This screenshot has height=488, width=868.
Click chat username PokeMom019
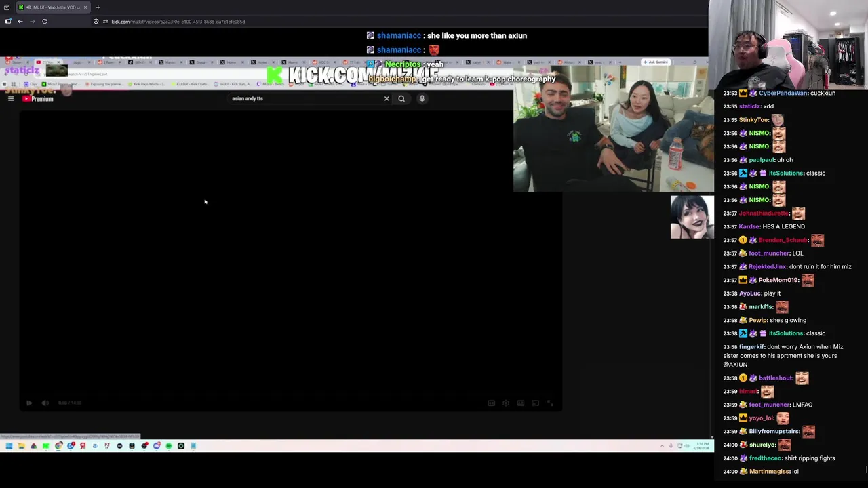pyautogui.click(x=778, y=280)
